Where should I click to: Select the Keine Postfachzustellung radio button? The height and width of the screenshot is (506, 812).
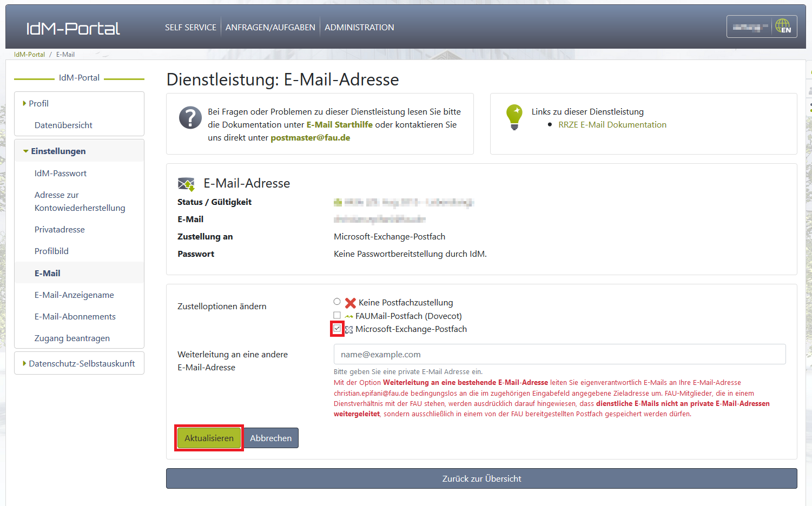(x=337, y=302)
